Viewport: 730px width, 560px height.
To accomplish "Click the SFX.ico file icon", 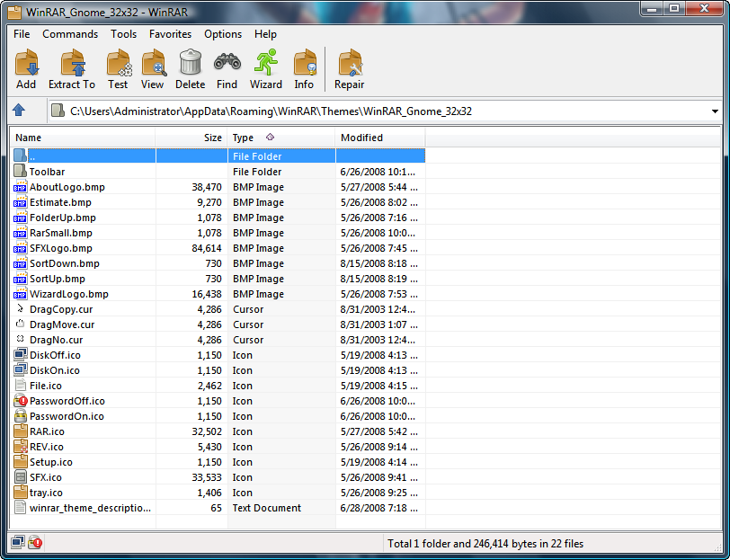I will pos(20,476).
